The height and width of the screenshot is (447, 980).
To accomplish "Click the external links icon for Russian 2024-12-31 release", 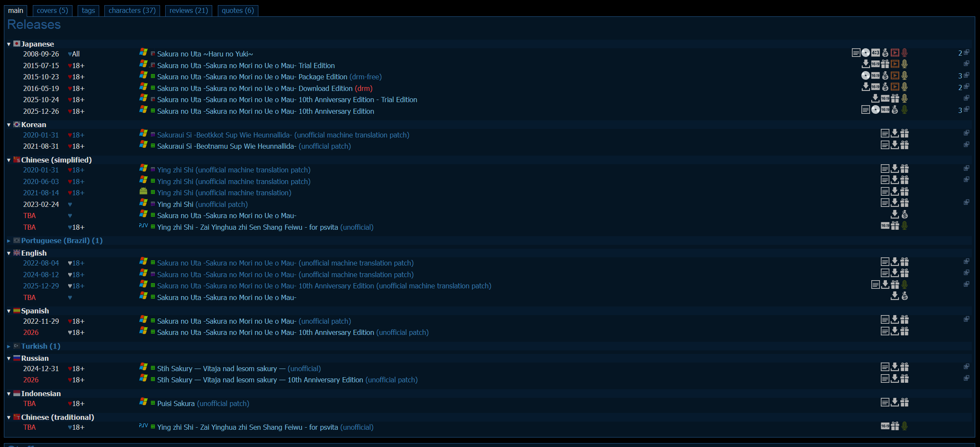I will pos(967,367).
